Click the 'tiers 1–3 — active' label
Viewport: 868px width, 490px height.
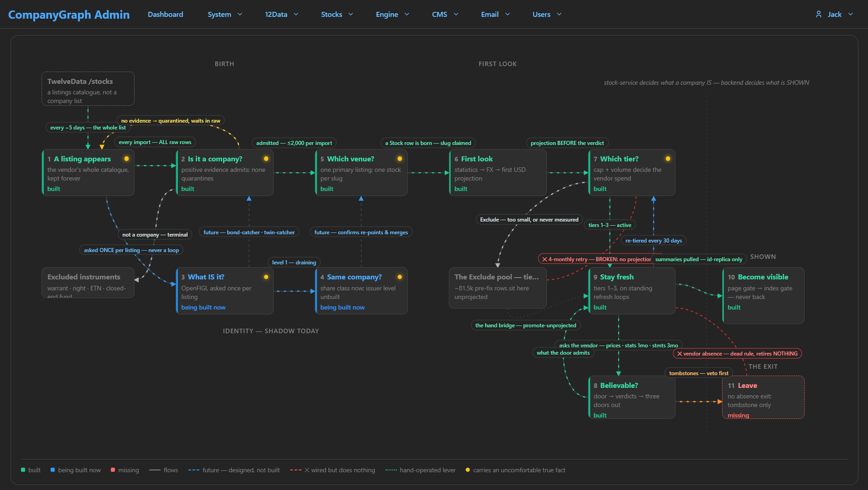(610, 225)
